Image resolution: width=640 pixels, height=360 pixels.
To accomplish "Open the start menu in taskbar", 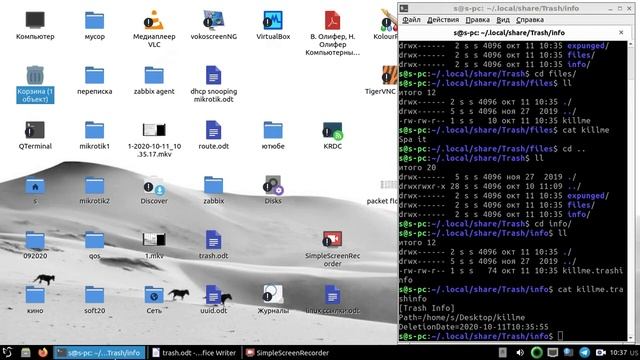I will [x=7, y=352].
